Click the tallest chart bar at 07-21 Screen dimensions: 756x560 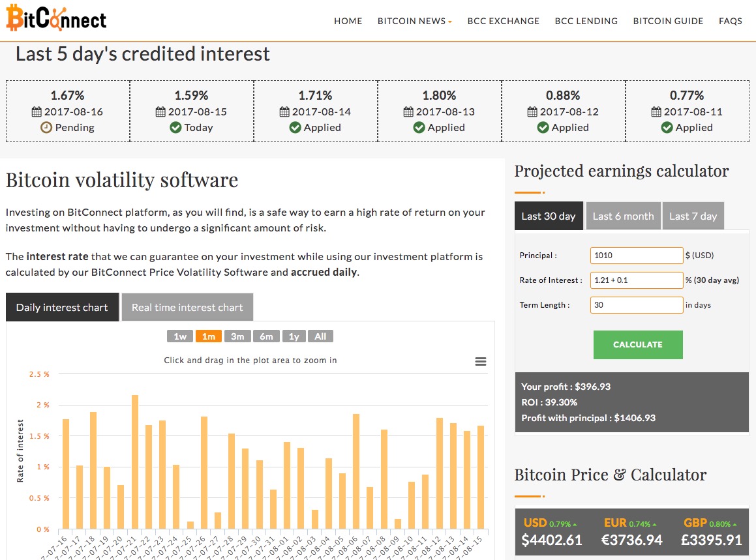(x=135, y=462)
